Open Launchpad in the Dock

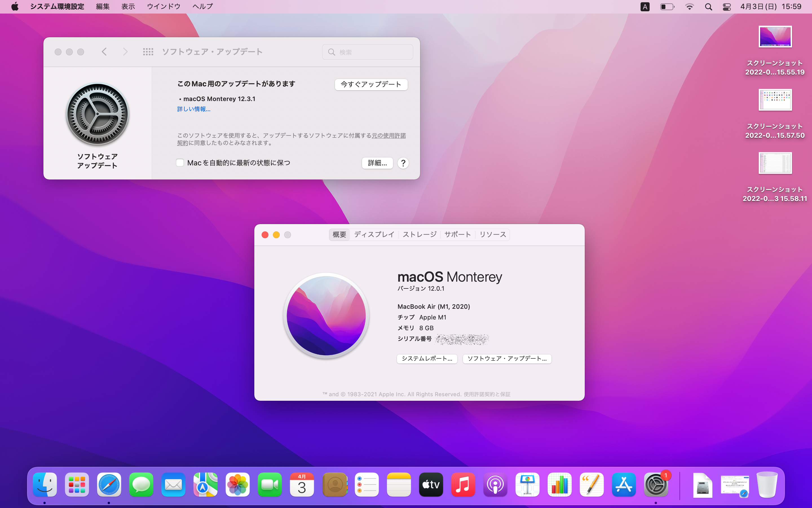point(77,485)
